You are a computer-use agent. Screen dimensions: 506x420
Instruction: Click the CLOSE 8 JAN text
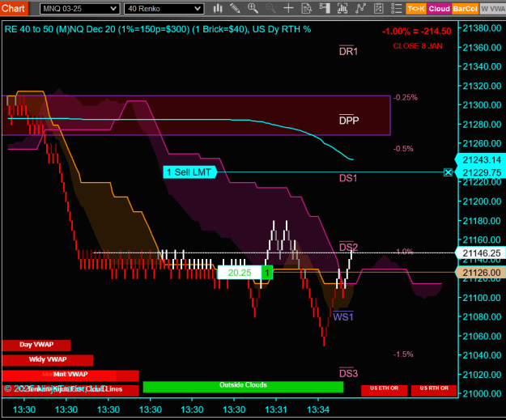pyautogui.click(x=418, y=46)
